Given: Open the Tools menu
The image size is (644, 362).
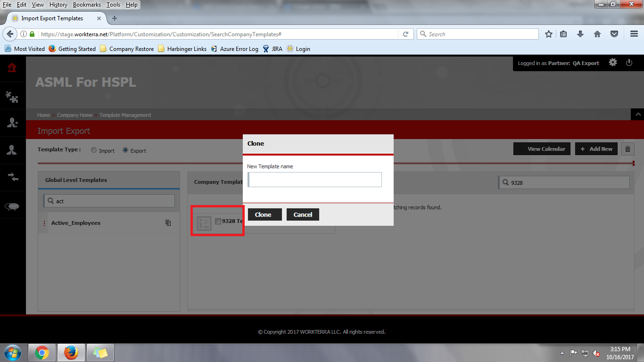Looking at the screenshot, I should [113, 5].
